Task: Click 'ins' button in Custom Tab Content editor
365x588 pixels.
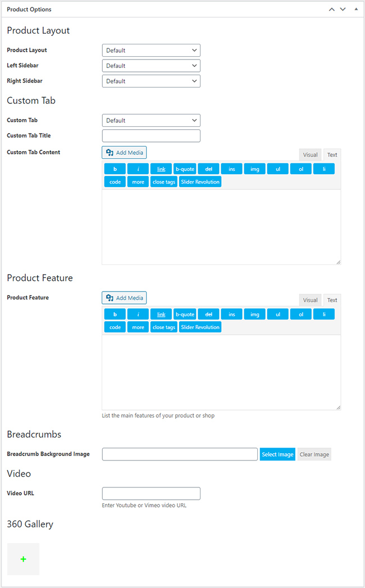Action: coord(232,169)
